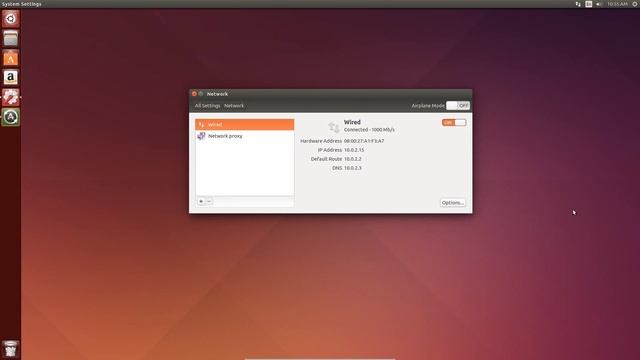Minimize the Network settings window
The image size is (640, 360).
pos(201,93)
